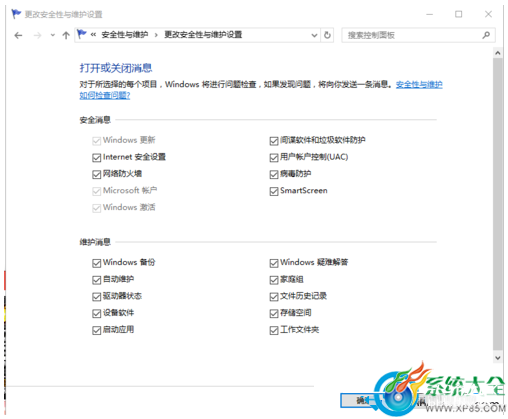Expand the breadcrumb double-chevron overflow

tap(93, 35)
